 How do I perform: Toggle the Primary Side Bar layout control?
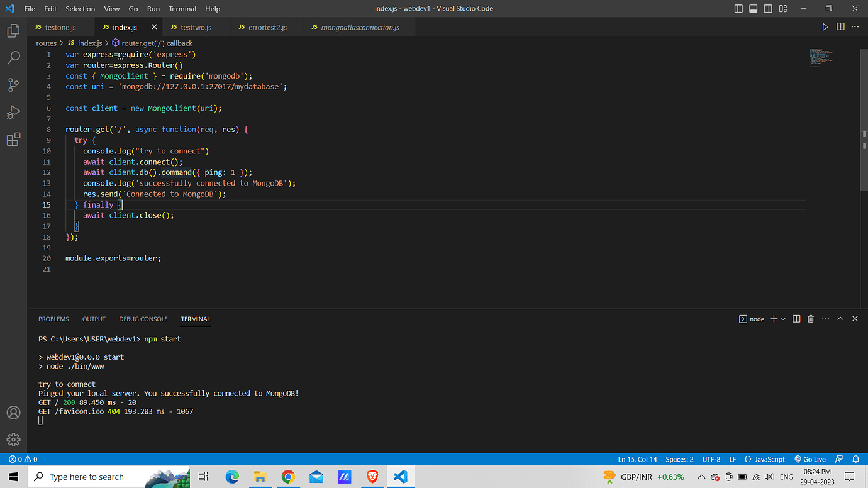point(737,8)
